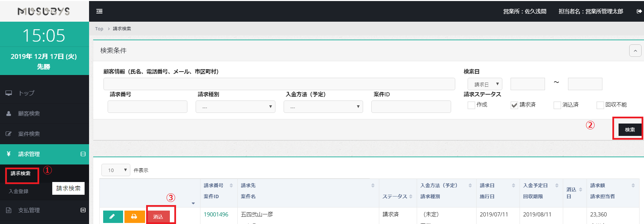Open request number 19001496 link

[216, 214]
